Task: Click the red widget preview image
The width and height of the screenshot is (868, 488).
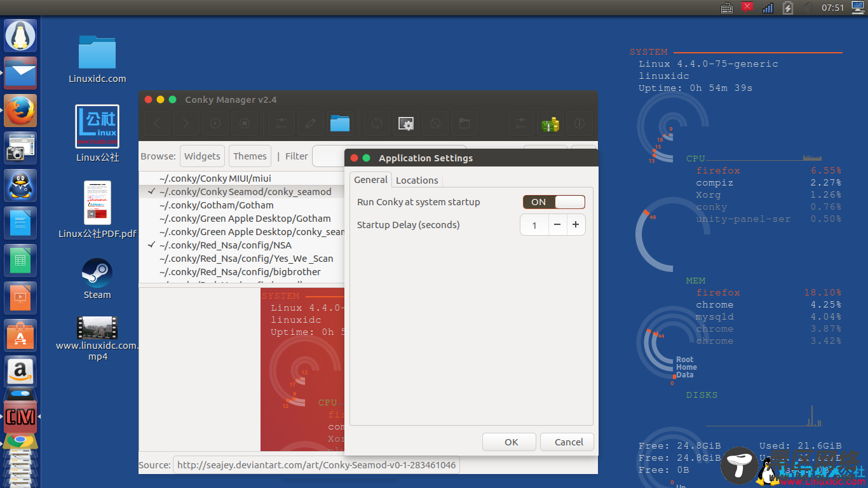Action: point(302,369)
